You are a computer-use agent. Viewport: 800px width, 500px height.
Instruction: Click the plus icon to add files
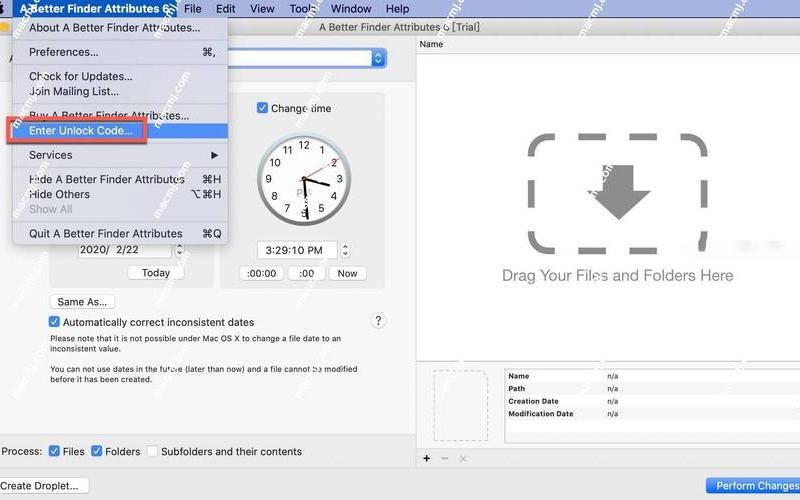click(427, 458)
